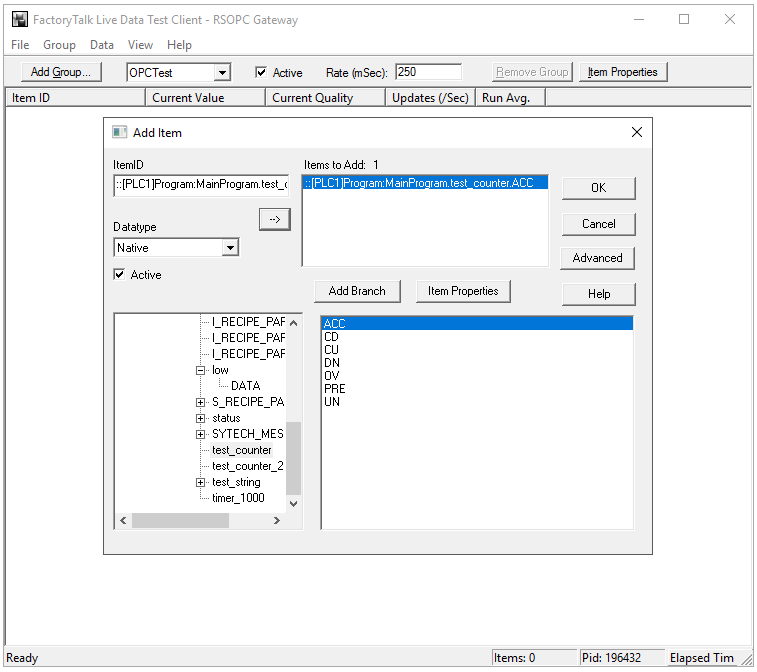Click the dialog Help button
Screen dimensions: 757x672
pyautogui.click(x=599, y=294)
